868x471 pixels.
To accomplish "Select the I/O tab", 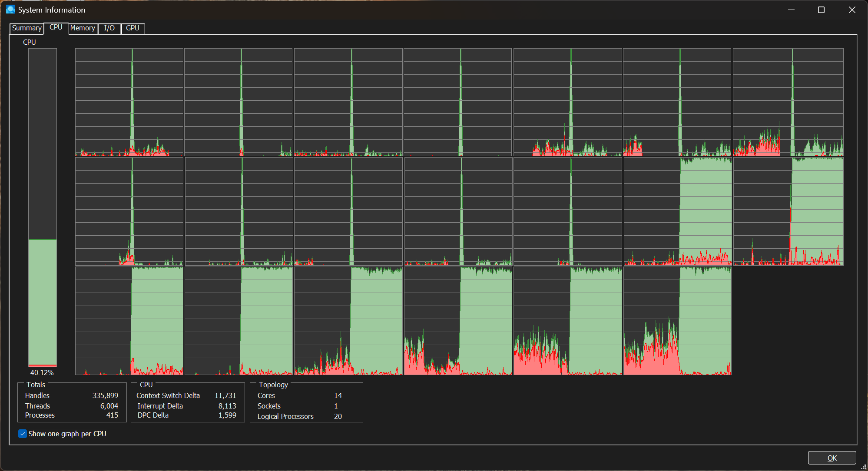I will [x=109, y=28].
